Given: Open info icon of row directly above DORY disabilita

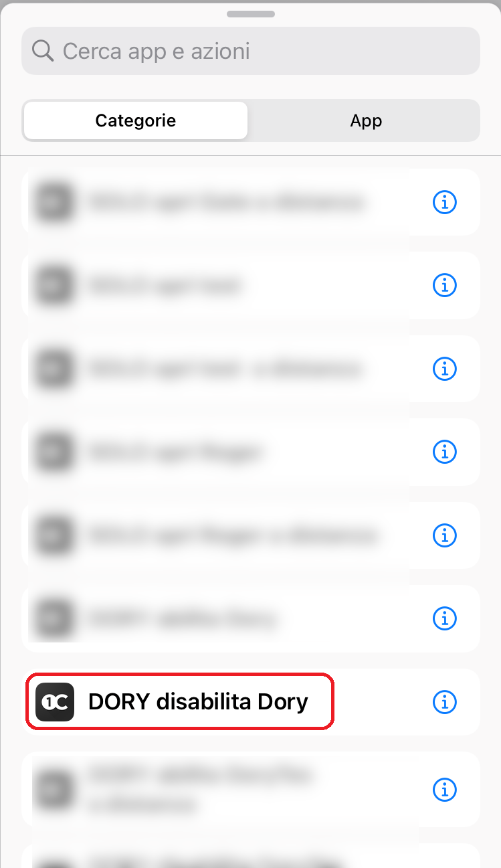Looking at the screenshot, I should click(x=444, y=618).
